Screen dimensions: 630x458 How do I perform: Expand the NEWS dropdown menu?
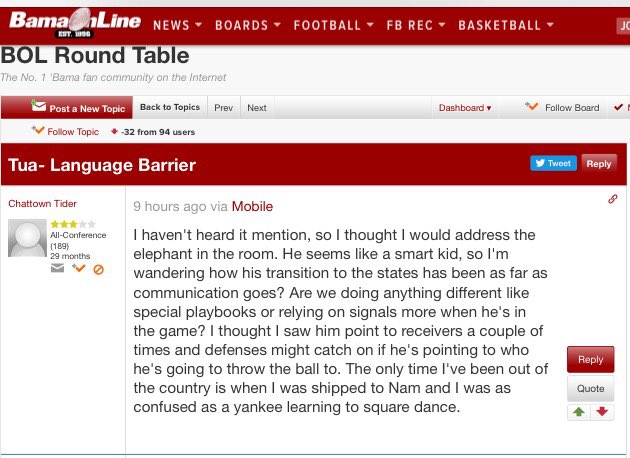[x=177, y=25]
